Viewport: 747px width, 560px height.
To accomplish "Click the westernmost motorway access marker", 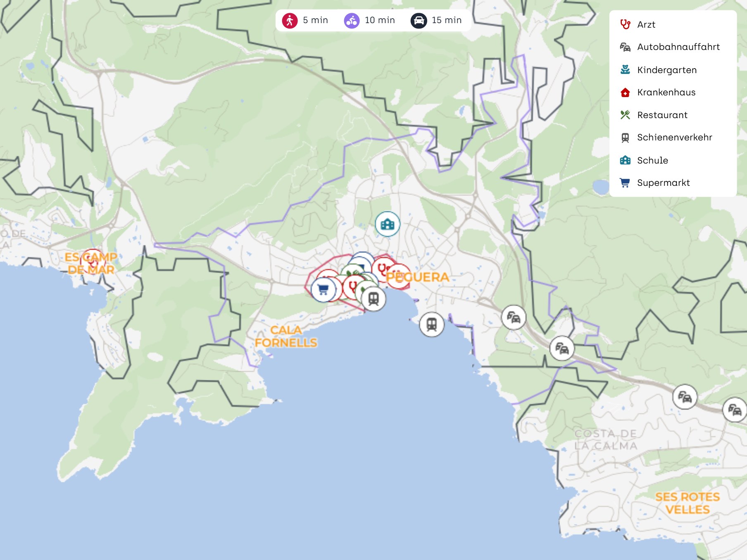I will pos(514,318).
